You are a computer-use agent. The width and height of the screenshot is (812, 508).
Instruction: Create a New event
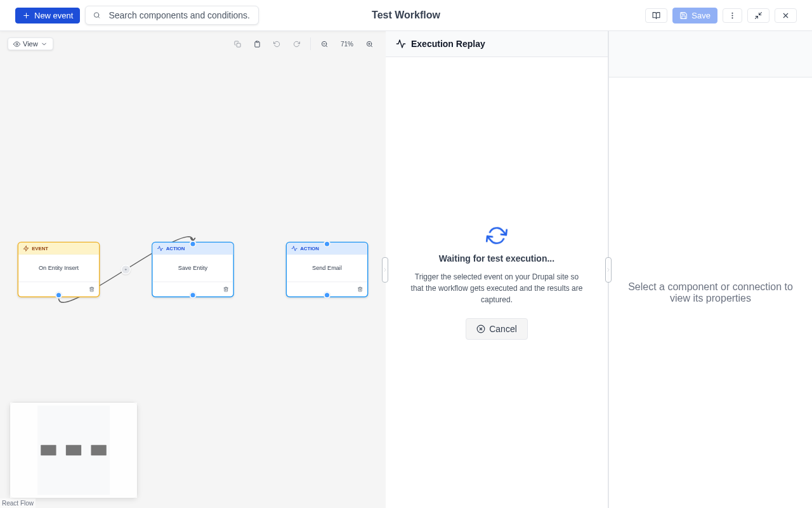pyautogui.click(x=47, y=15)
